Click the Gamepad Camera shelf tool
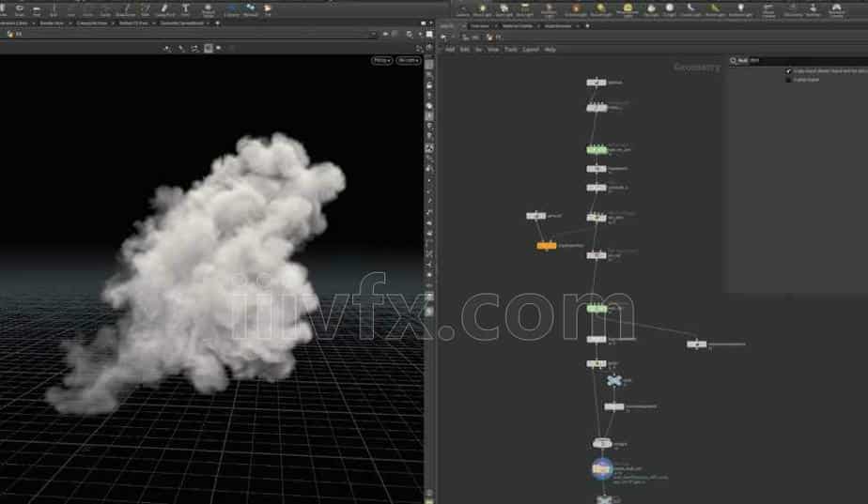This screenshot has height=504, width=868. pyautogui.click(x=836, y=10)
